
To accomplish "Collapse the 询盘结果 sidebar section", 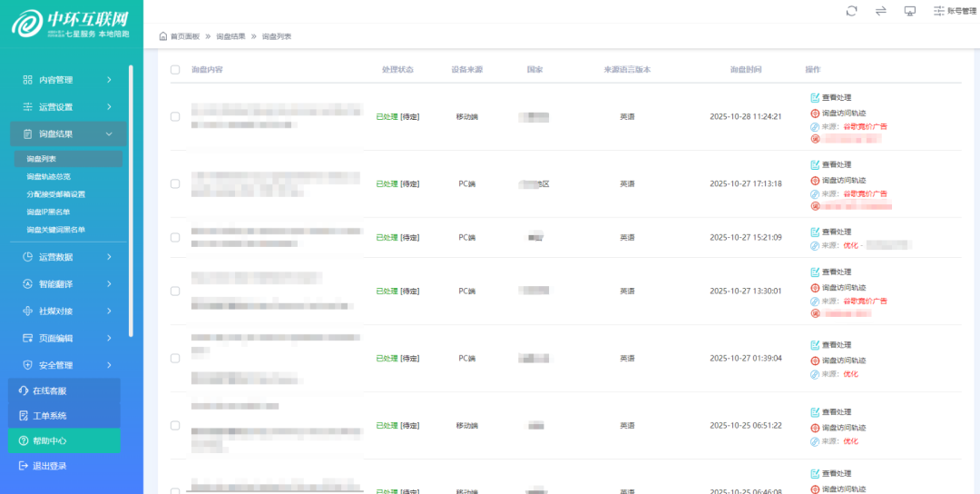I will coord(109,134).
